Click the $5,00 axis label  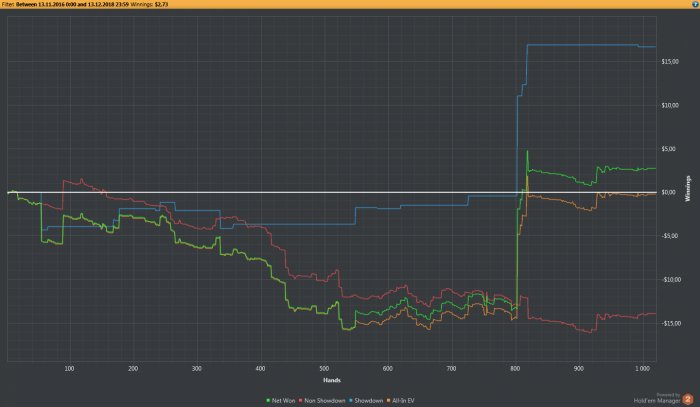[670, 149]
